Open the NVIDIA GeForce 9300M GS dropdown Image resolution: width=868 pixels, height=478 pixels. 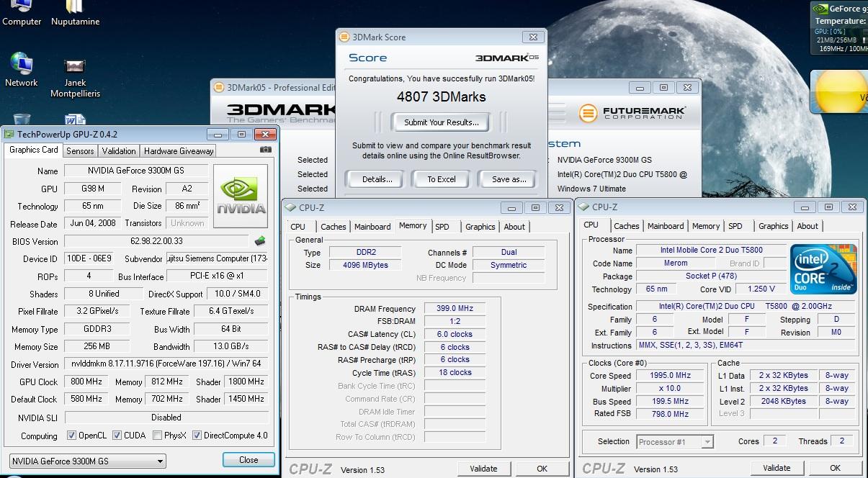(88, 461)
